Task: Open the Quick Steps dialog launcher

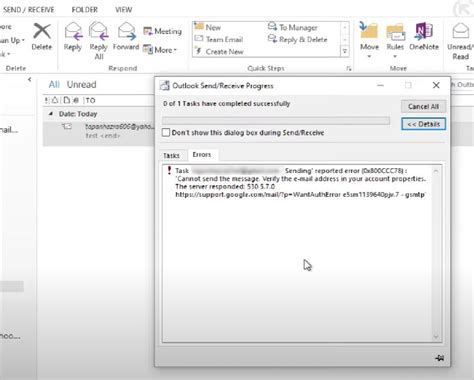Action: (349, 69)
